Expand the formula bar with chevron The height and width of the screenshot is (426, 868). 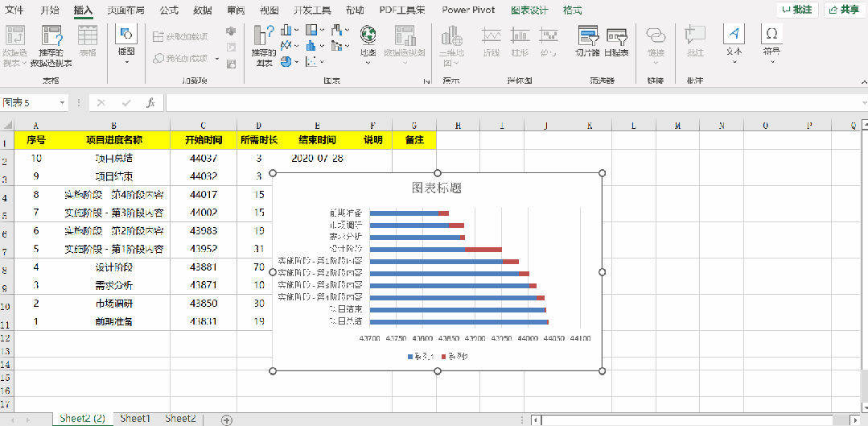point(863,103)
